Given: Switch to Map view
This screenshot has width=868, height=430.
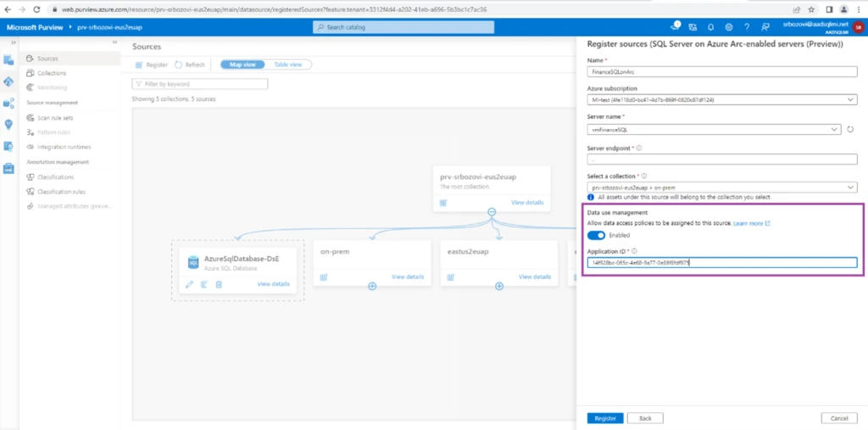Looking at the screenshot, I should click(242, 64).
